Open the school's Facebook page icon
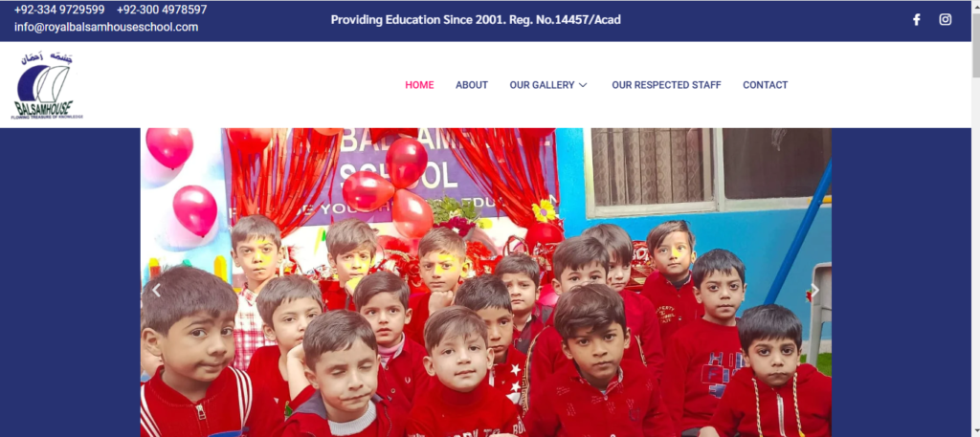Image resolution: width=980 pixels, height=437 pixels. point(916,19)
